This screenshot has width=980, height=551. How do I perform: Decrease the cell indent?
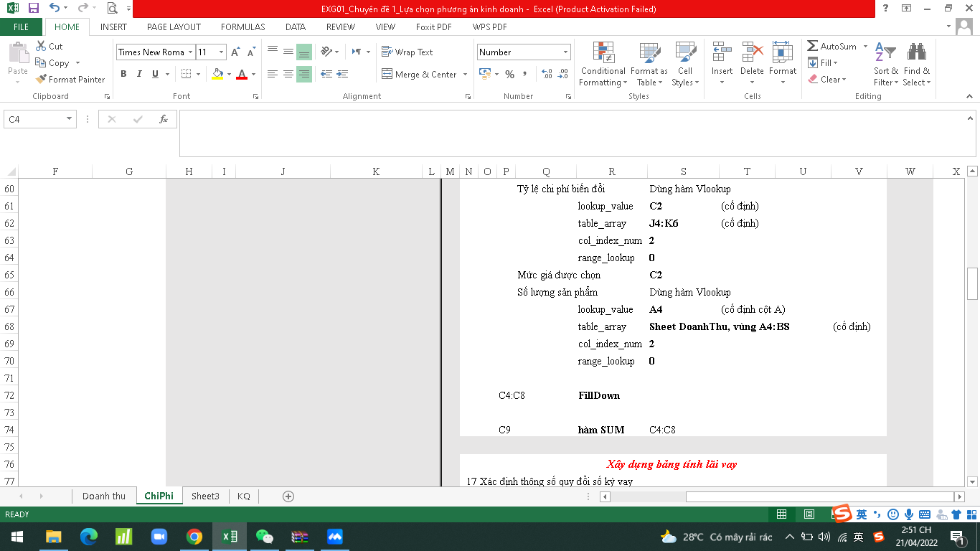coord(326,74)
